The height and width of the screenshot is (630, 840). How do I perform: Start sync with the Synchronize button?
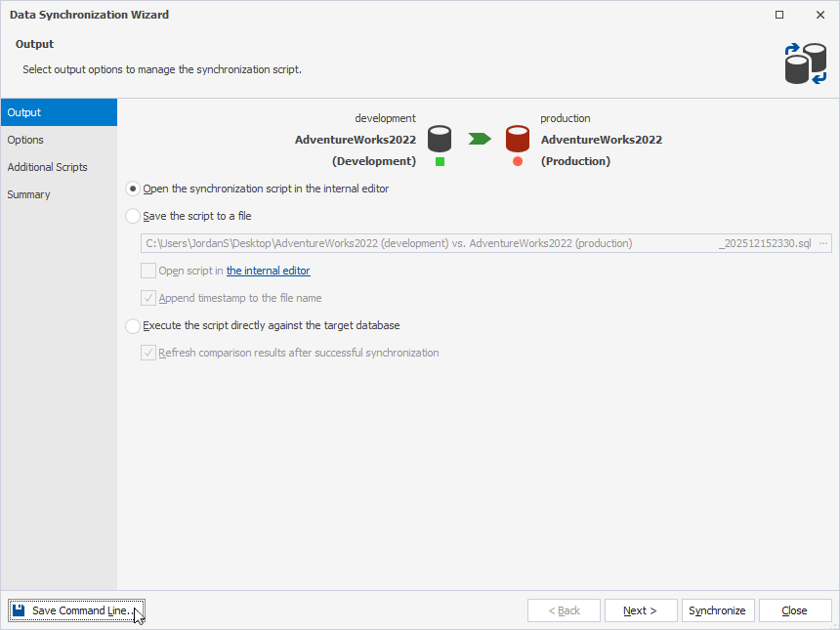pos(718,610)
